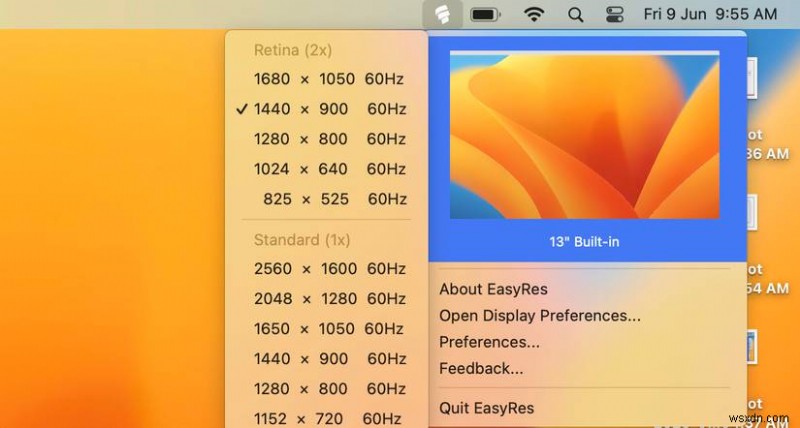The width and height of the screenshot is (800, 428).
Task: Select 2048 × 1280 60Hz resolution
Action: 327,299
